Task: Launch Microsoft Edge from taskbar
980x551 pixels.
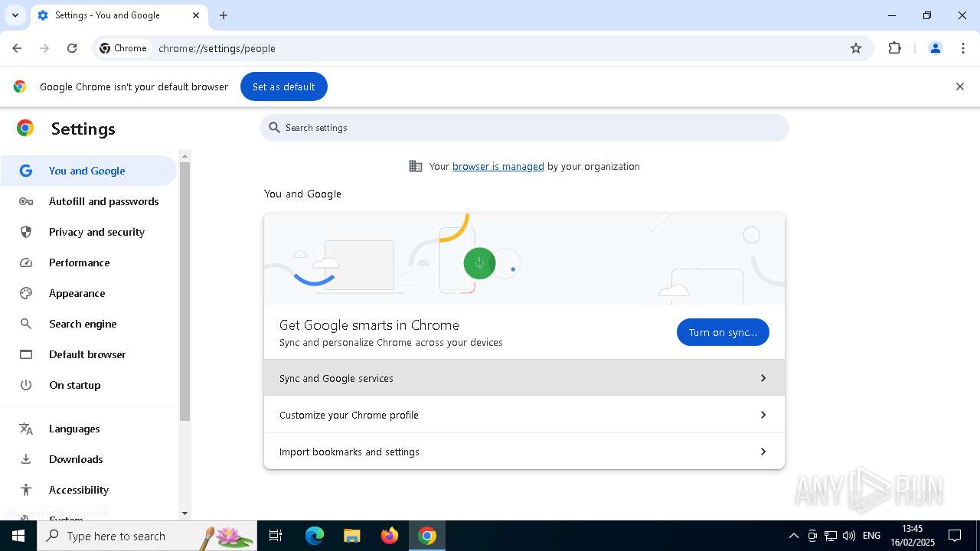Action: (315, 536)
